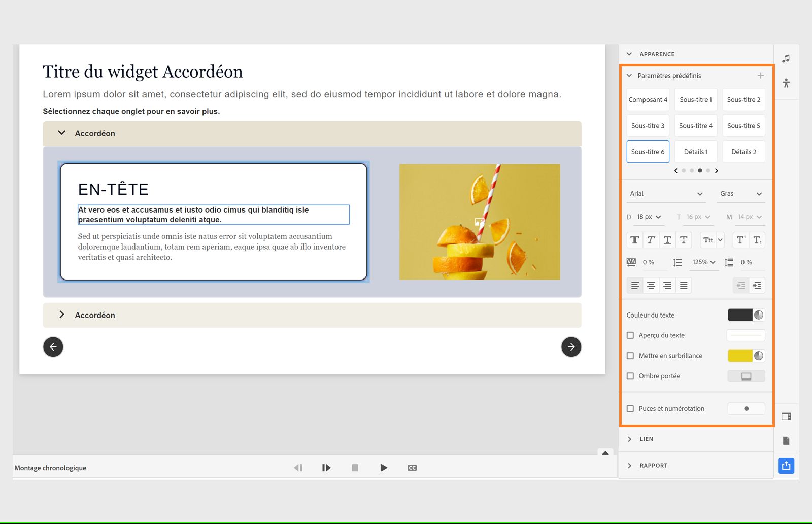This screenshot has height=524, width=812.
Task: Align text to the left
Action: 635,286
